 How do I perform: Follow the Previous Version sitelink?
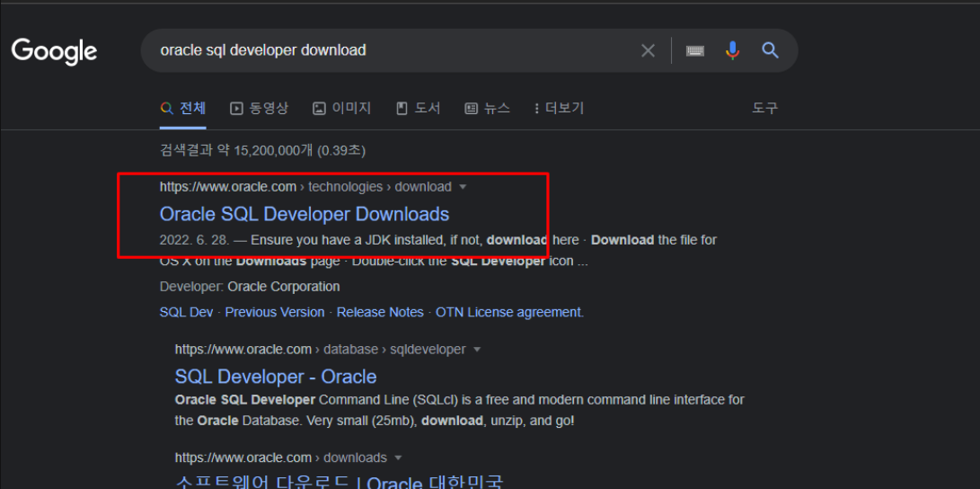[x=275, y=312]
